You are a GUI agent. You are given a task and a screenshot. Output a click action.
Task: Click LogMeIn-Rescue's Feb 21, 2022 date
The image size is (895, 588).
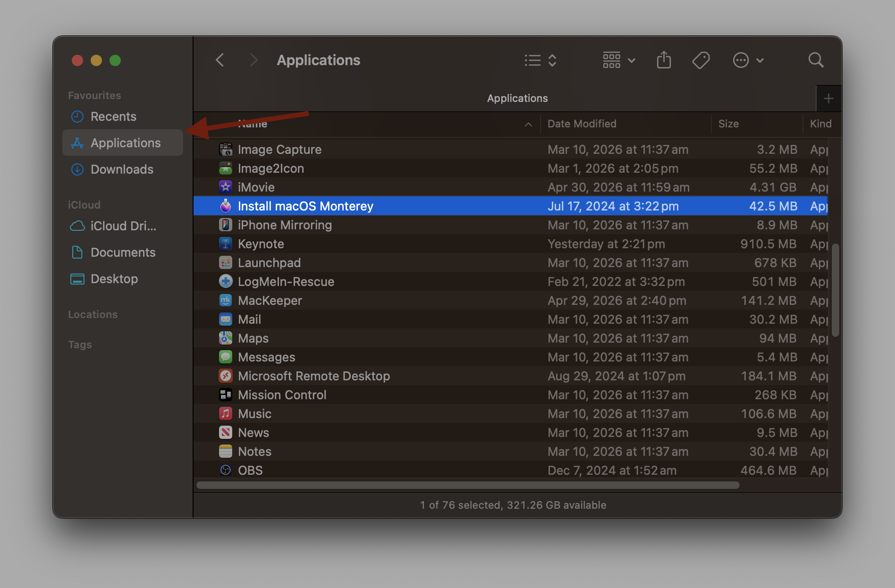pyautogui.click(x=616, y=282)
